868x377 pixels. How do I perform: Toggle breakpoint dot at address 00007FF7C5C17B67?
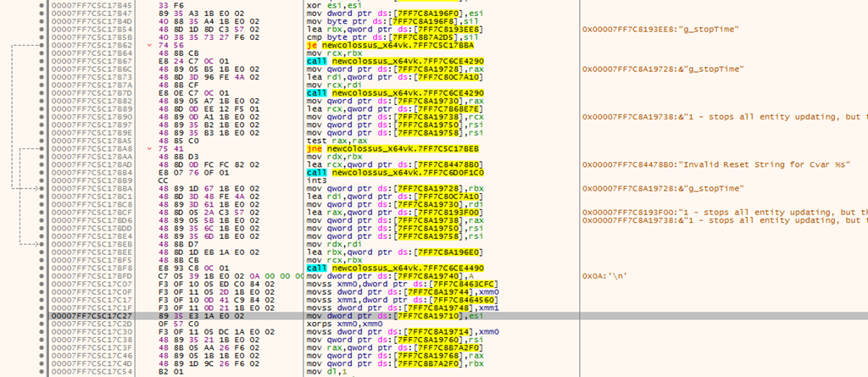pyautogui.click(x=42, y=61)
